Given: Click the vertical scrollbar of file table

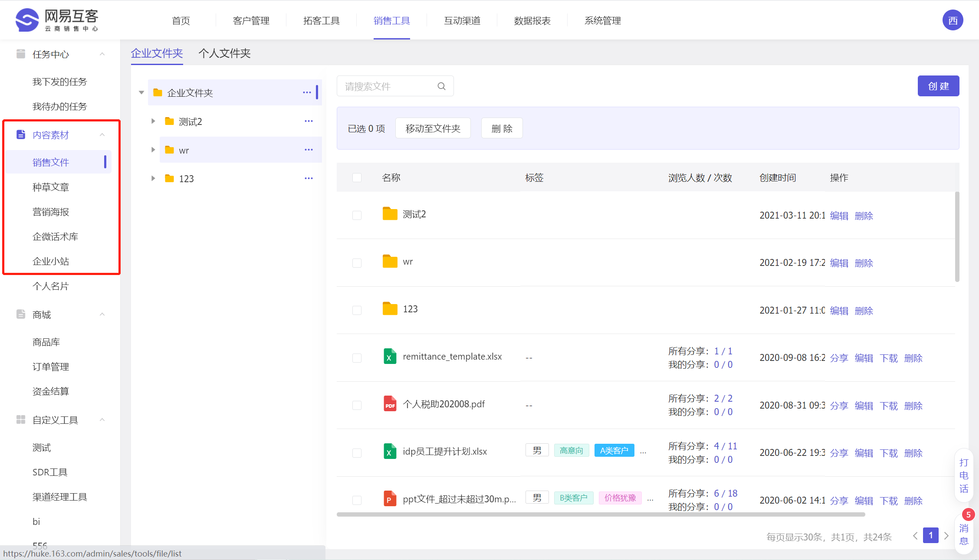Looking at the screenshot, I should click(957, 236).
